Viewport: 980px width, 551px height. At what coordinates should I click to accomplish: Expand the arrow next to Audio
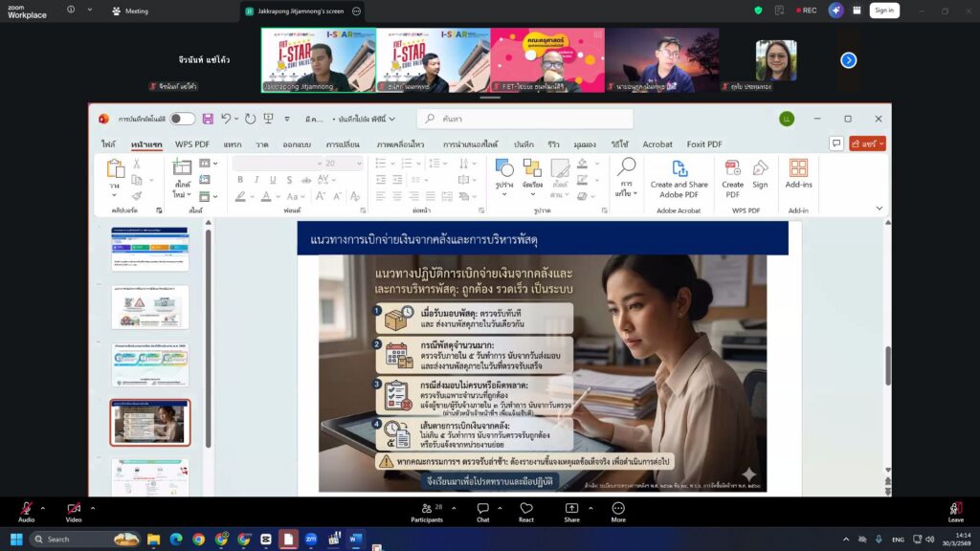(x=44, y=508)
